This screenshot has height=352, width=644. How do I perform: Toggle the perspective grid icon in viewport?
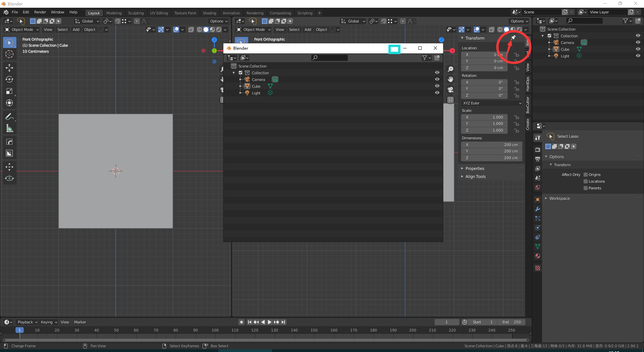coord(450,100)
